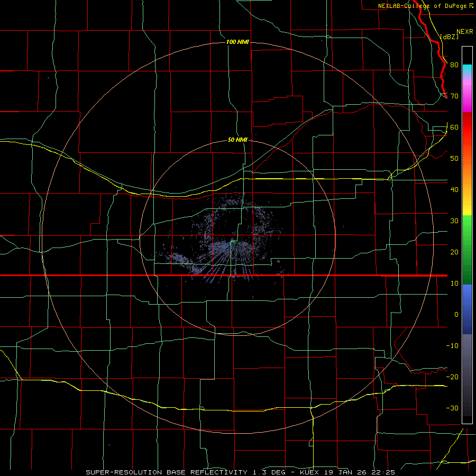Click the 20 value on the dBZ scale

[454, 252]
